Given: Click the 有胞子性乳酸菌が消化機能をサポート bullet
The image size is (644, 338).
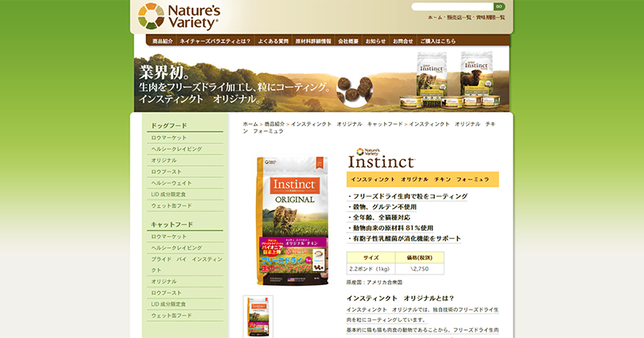Looking at the screenshot, I should (404, 239).
